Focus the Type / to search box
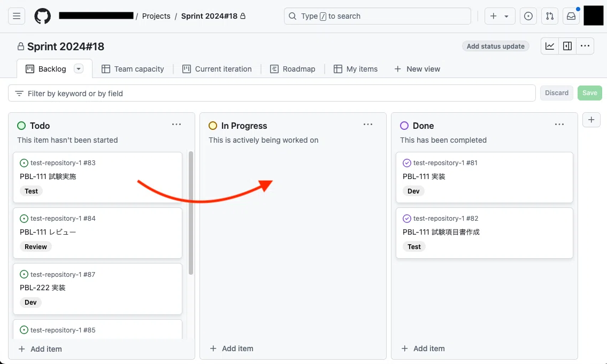 (378, 16)
